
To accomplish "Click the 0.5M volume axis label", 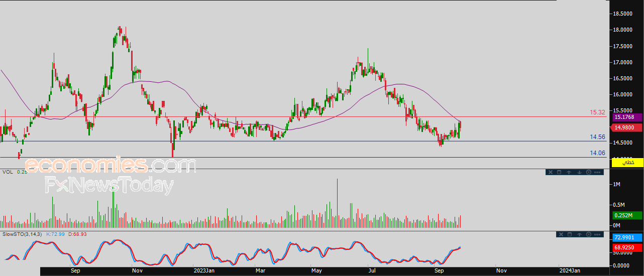I will (x=619, y=205).
